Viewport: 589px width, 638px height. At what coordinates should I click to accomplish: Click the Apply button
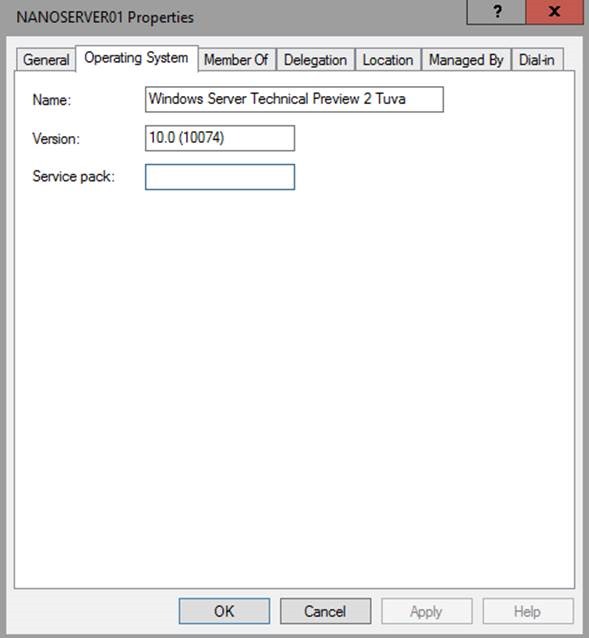426,611
